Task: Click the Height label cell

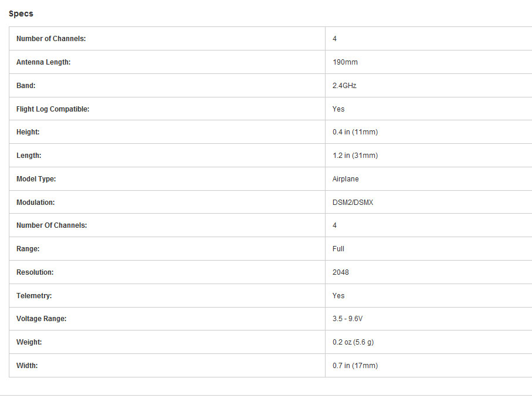Action: click(28, 132)
